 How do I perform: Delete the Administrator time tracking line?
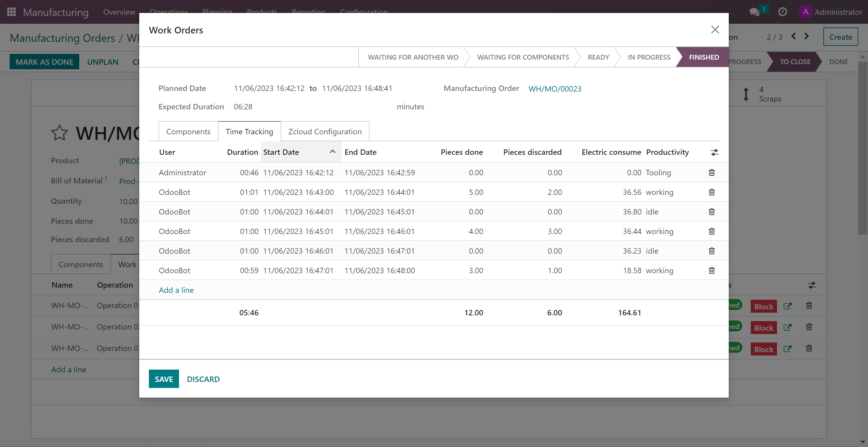(x=712, y=173)
